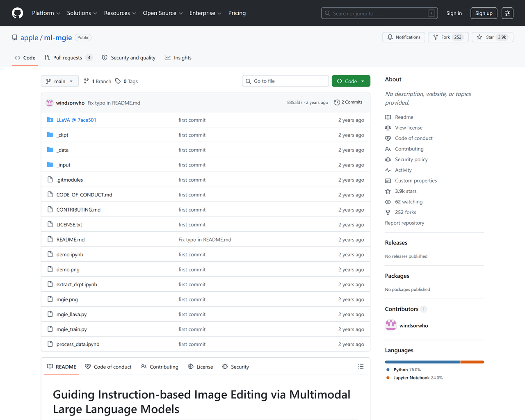Open the mgie_llava.py file name
Viewport: 525px width, 420px height.
tap(72, 315)
